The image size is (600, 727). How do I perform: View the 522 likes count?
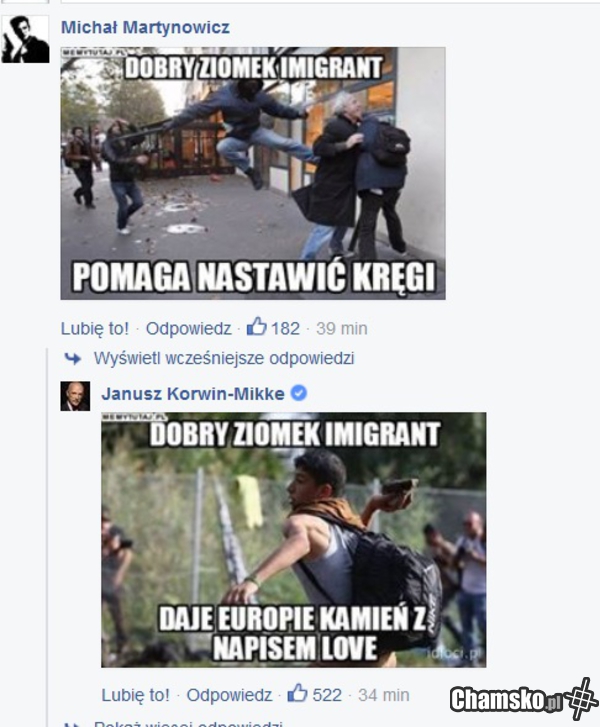(327, 695)
